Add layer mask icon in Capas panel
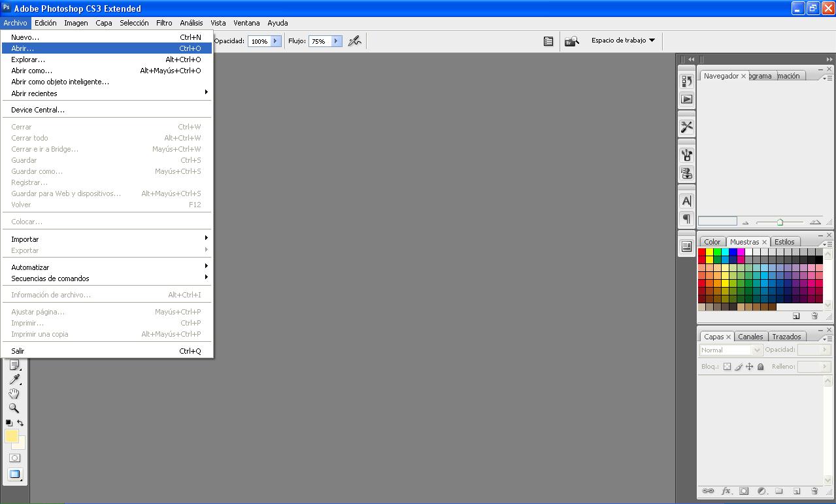Viewport: 836px width, 504px height. pyautogui.click(x=744, y=491)
